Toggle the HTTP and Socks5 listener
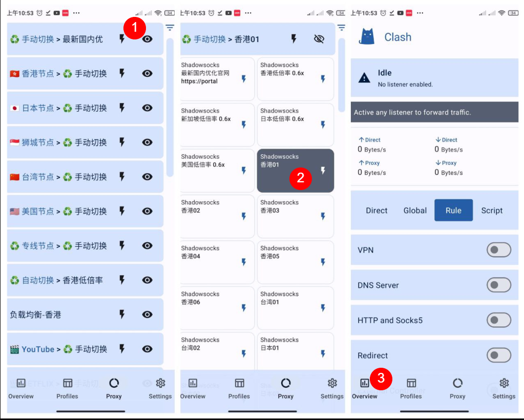 498,320
